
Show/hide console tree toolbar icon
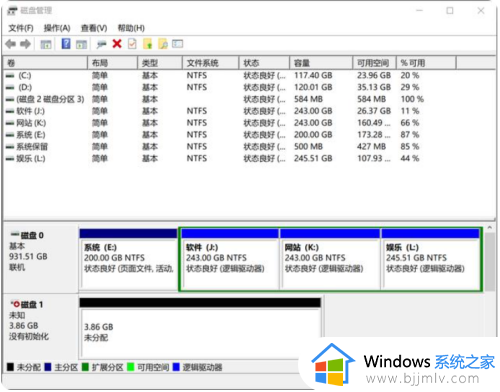46,44
